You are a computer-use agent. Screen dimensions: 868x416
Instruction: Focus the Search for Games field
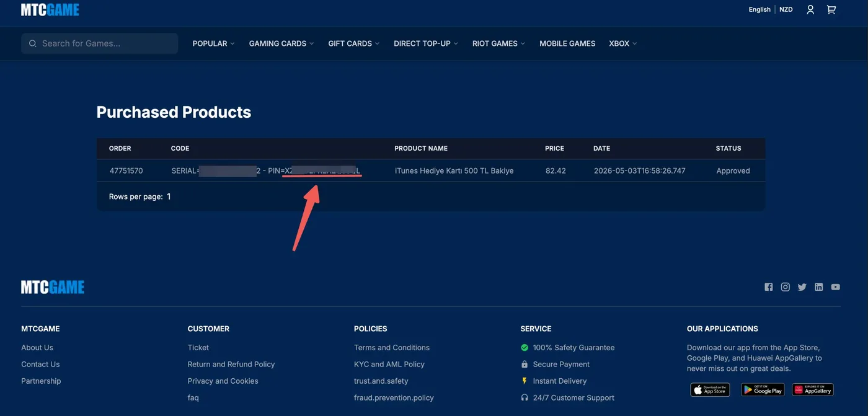(100, 43)
